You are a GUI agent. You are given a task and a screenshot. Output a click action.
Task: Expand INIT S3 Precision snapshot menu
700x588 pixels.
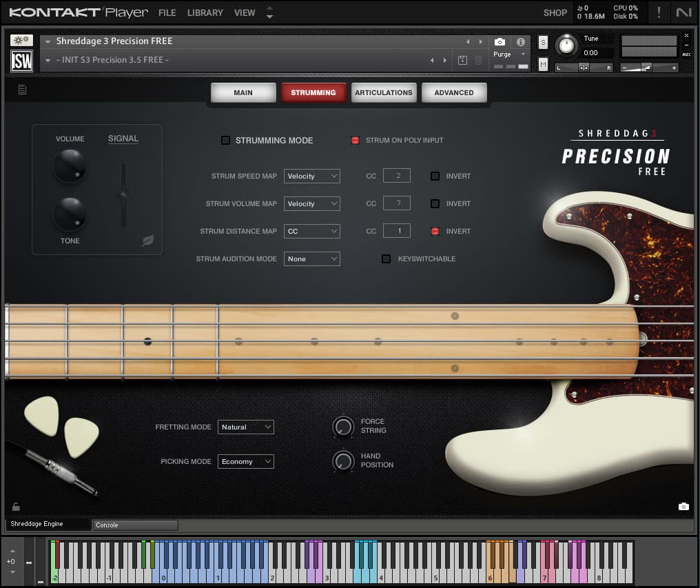pyautogui.click(x=48, y=61)
